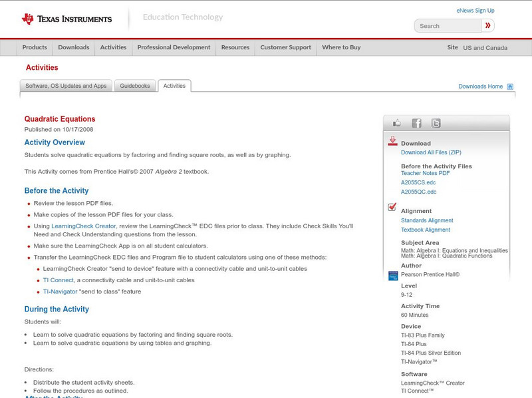This screenshot has width=532, height=398.
Task: Change site region US and Canada
Action: pos(485,48)
